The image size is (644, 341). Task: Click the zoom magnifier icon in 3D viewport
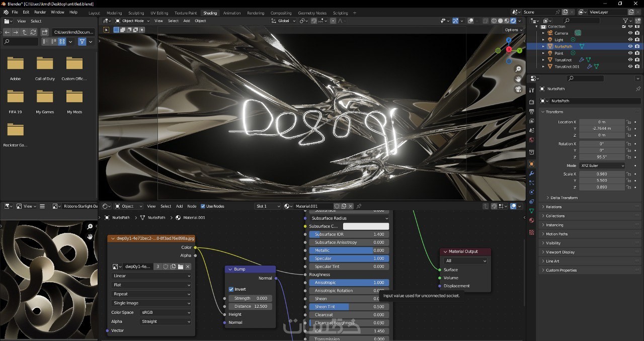pos(518,69)
